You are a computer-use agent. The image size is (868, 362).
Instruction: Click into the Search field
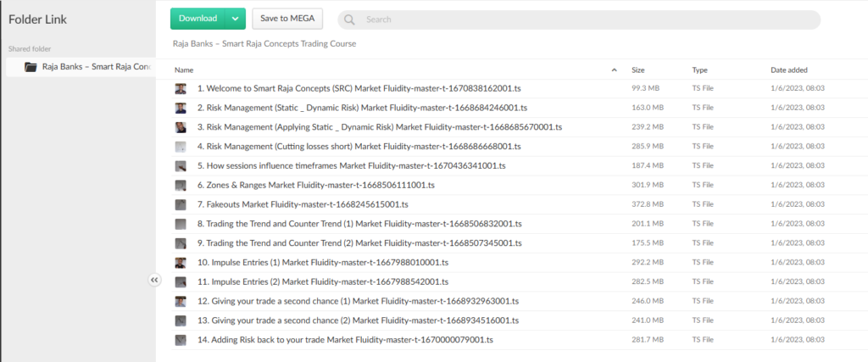pos(585,19)
